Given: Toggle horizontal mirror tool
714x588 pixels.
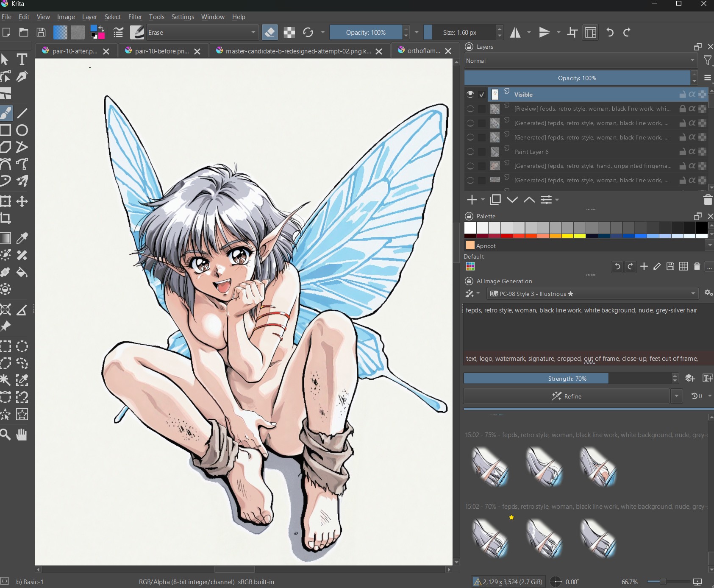Looking at the screenshot, I should 515,33.
